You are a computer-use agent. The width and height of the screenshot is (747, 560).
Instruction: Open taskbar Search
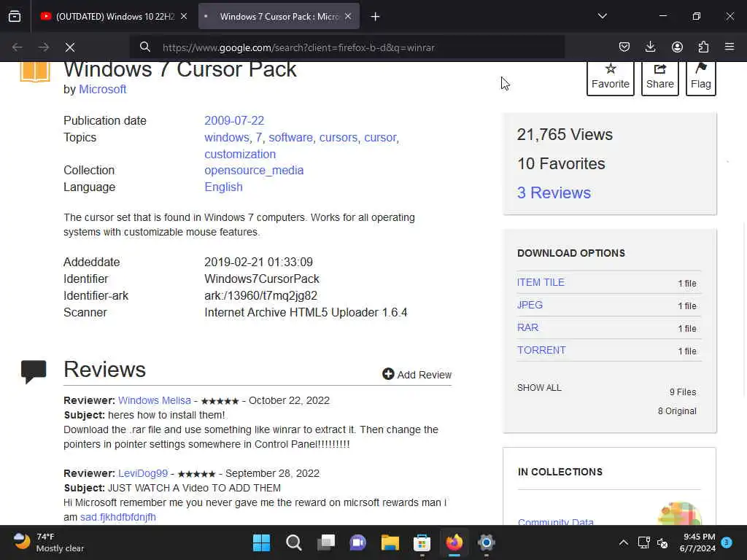pos(293,542)
